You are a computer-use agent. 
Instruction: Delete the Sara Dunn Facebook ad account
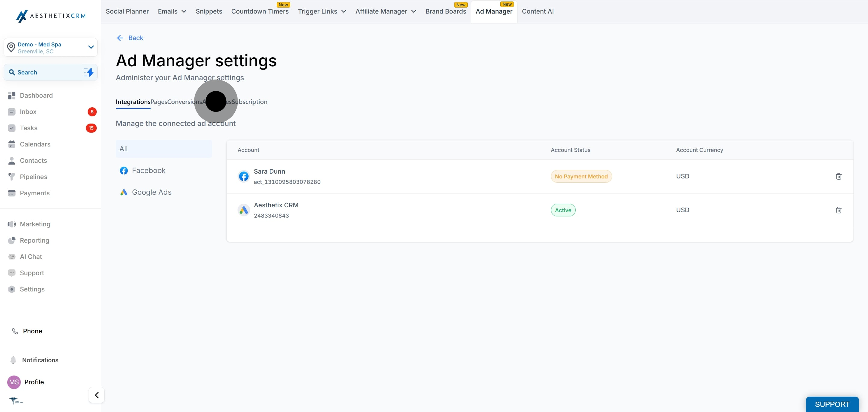click(x=838, y=176)
